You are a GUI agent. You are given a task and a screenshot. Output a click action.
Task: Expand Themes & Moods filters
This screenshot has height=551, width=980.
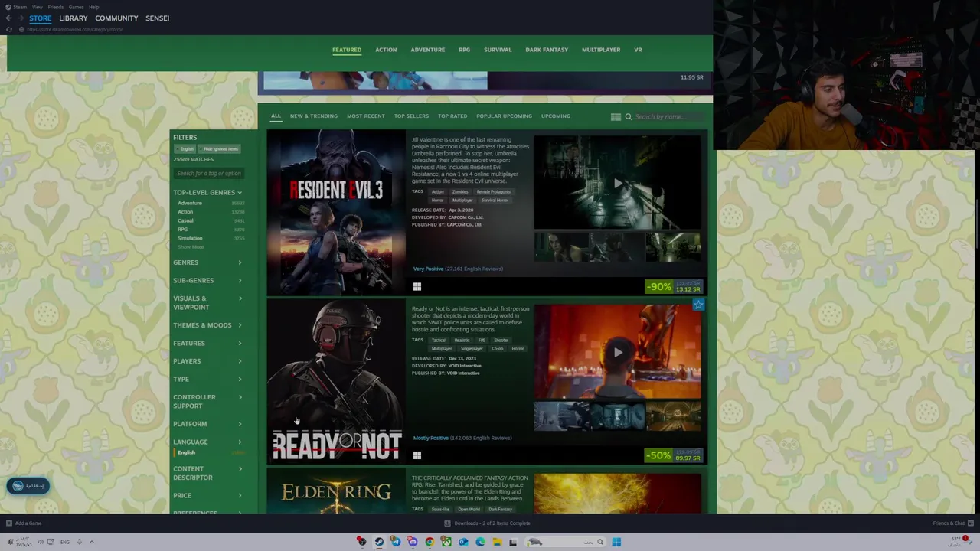tap(207, 325)
